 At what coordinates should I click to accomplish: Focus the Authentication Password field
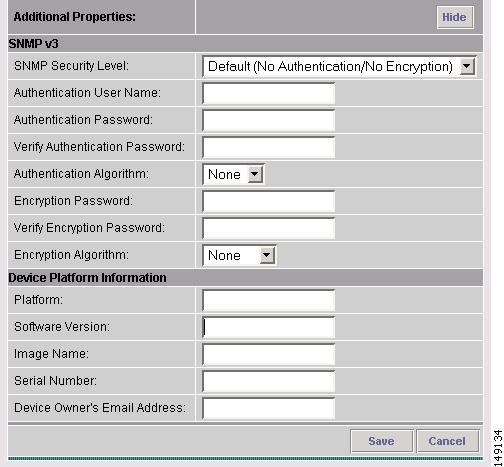pos(269,120)
